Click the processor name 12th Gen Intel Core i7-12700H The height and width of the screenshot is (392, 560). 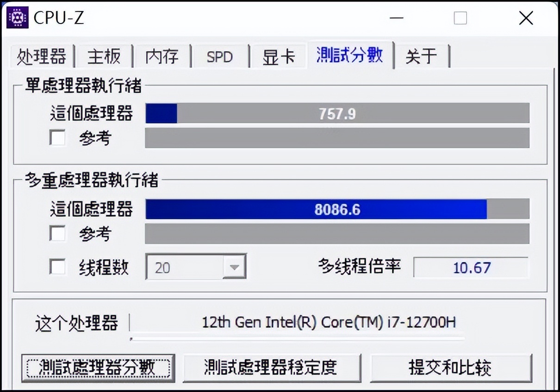329,322
